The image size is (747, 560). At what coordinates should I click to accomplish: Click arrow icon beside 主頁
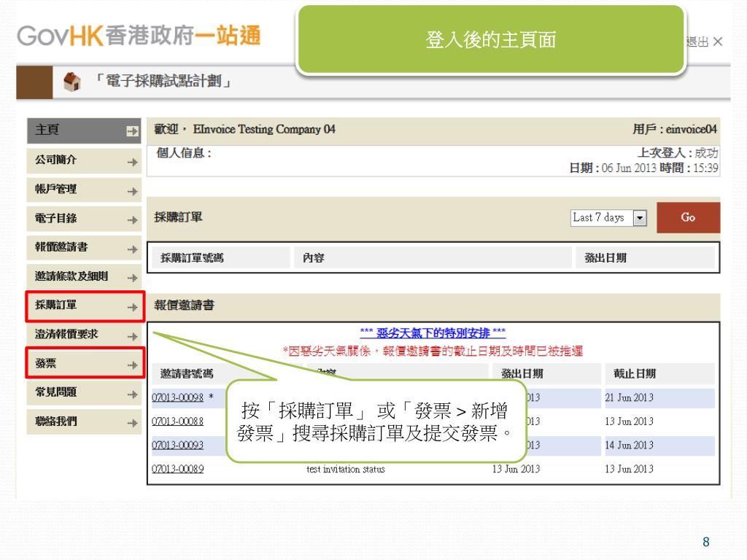[133, 131]
